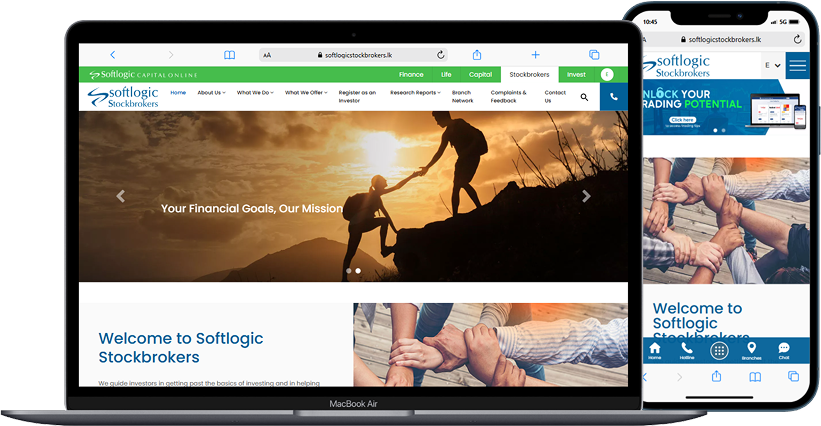Select the second hero carousel dot
This screenshot has height=426, width=821.
coord(358,271)
